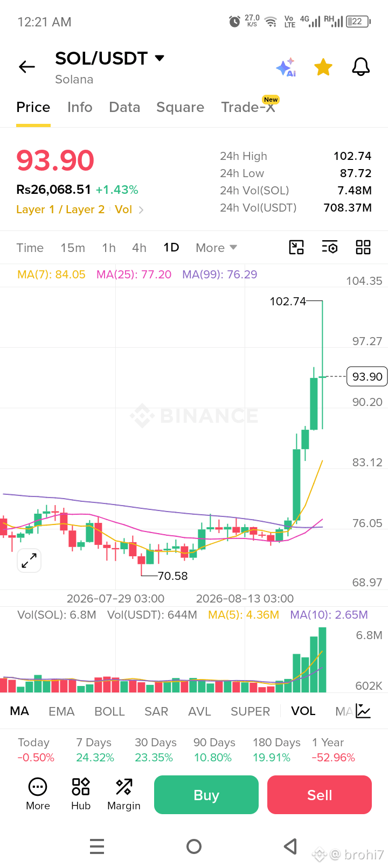
Task: Open the chart layout grid icon
Action: [x=363, y=247]
